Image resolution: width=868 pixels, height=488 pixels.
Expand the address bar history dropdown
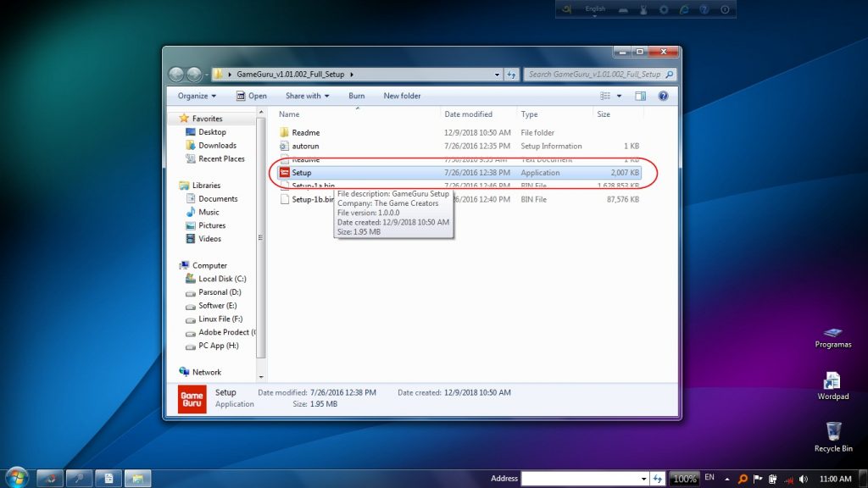coord(497,75)
